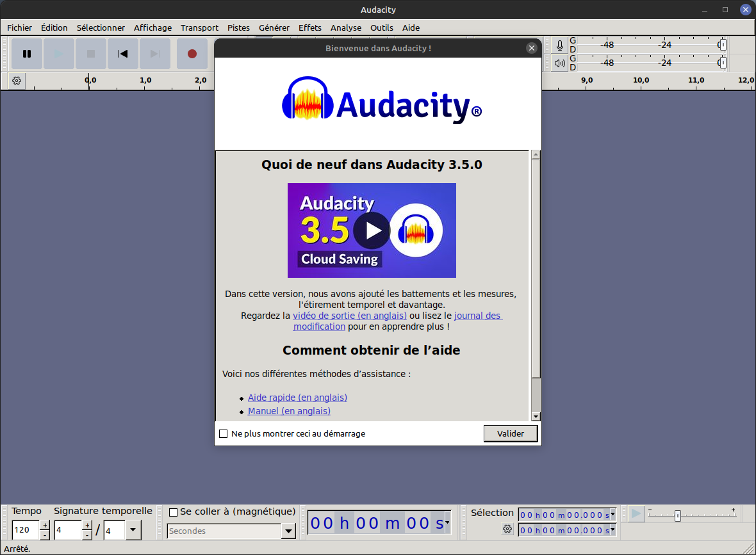Click the Tempo input field showing 120
The height and width of the screenshot is (555, 756).
click(x=26, y=530)
